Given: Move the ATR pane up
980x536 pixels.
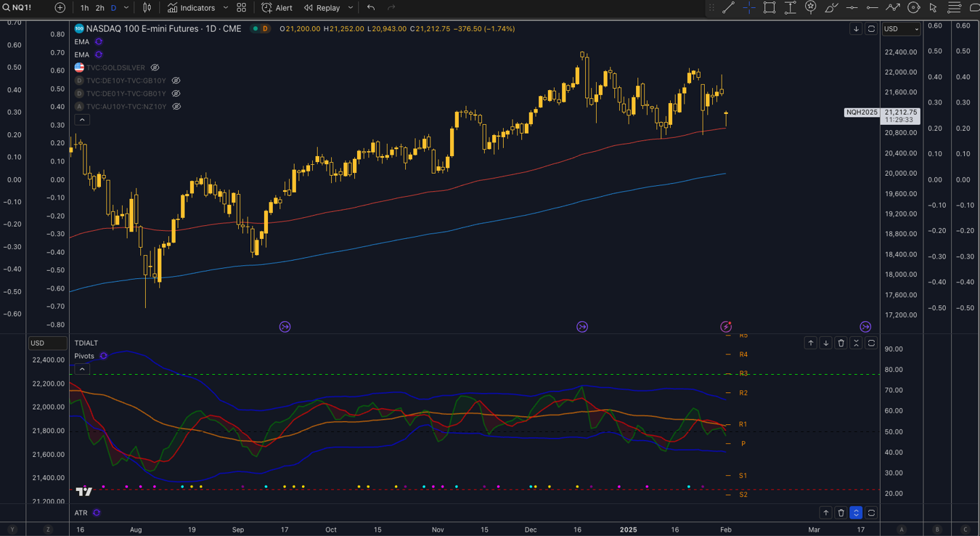Looking at the screenshot, I should coord(825,513).
